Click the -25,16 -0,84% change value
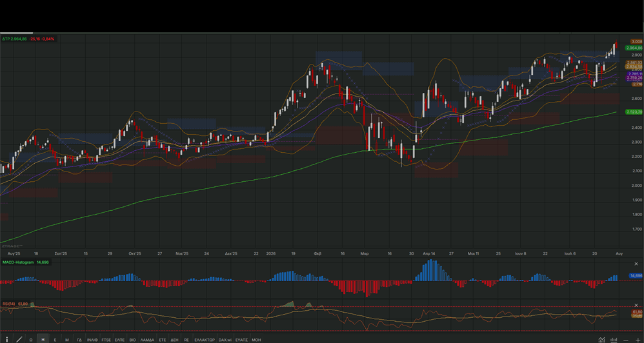This screenshot has height=343, width=644. tap(42, 39)
